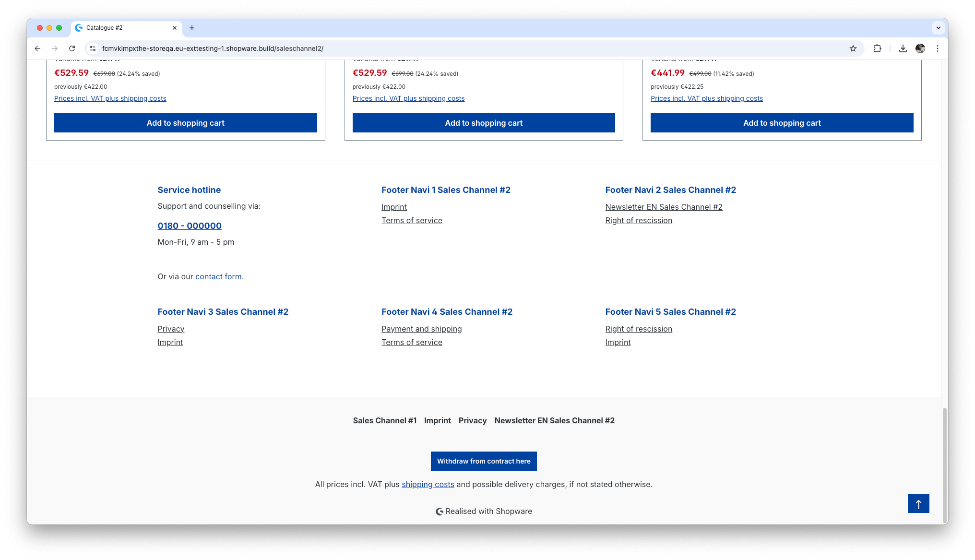Expand the tab search dropdown chevron
975x560 pixels.
[x=938, y=28]
